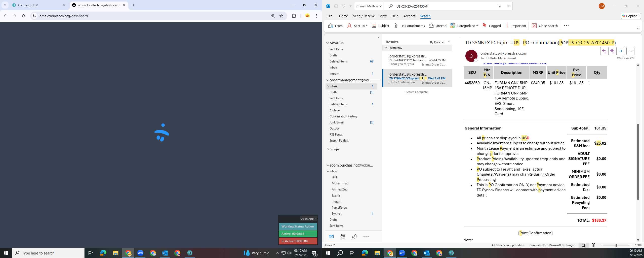Adjust the Outlook zoom slider

(x=616, y=245)
